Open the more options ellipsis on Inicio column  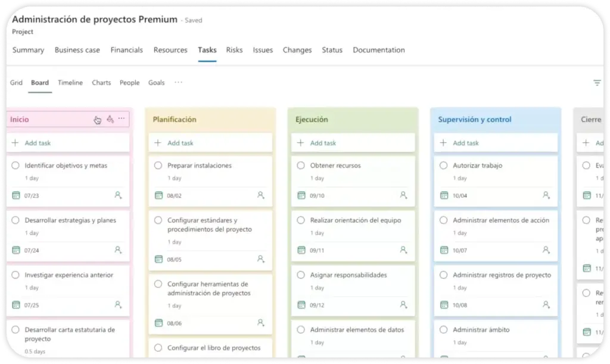point(122,118)
